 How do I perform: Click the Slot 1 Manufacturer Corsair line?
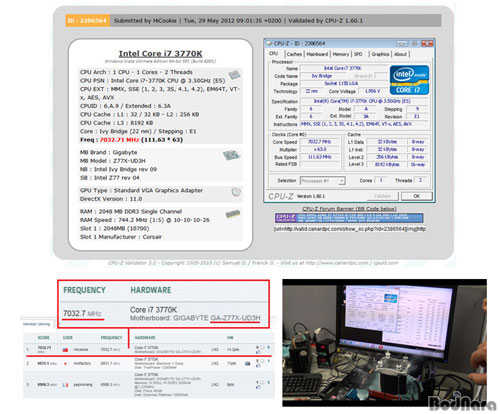pos(121,237)
